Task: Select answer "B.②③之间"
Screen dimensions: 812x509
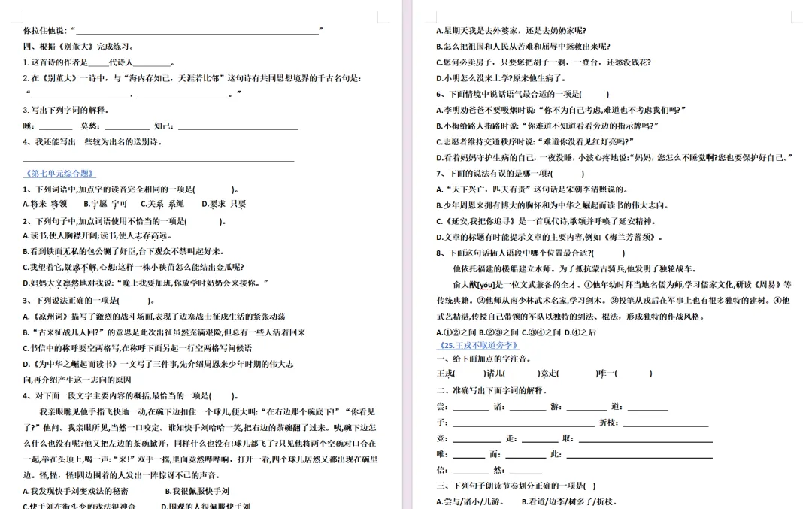Action: tap(499, 332)
